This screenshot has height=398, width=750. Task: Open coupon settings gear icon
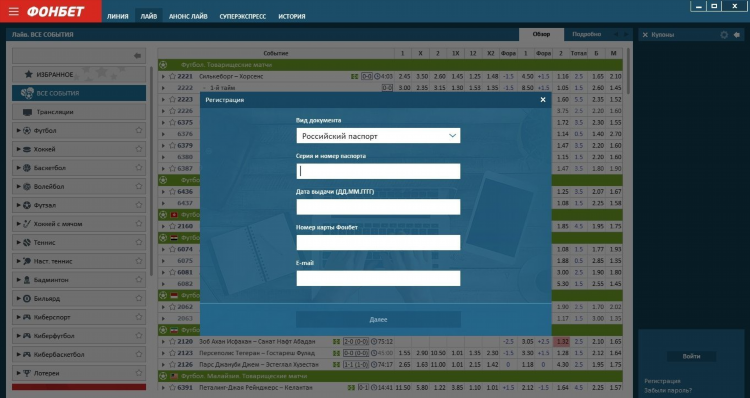724,35
